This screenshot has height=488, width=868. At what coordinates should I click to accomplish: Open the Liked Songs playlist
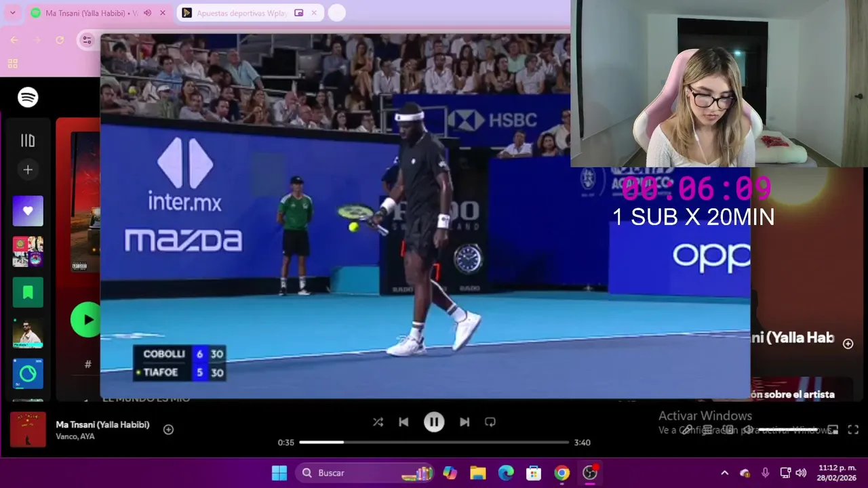(28, 211)
